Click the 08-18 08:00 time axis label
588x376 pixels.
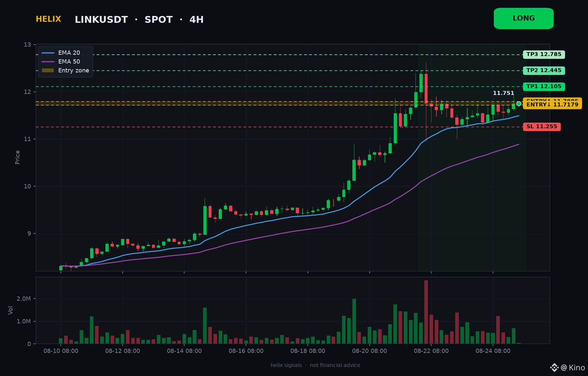coord(308,351)
